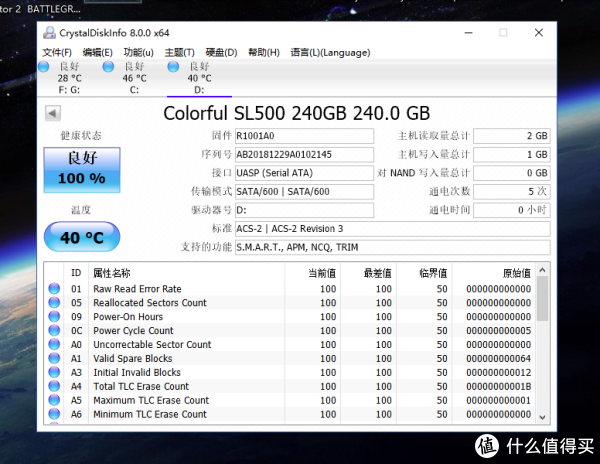Select the Valid Spare Blocks row text

tap(133, 358)
